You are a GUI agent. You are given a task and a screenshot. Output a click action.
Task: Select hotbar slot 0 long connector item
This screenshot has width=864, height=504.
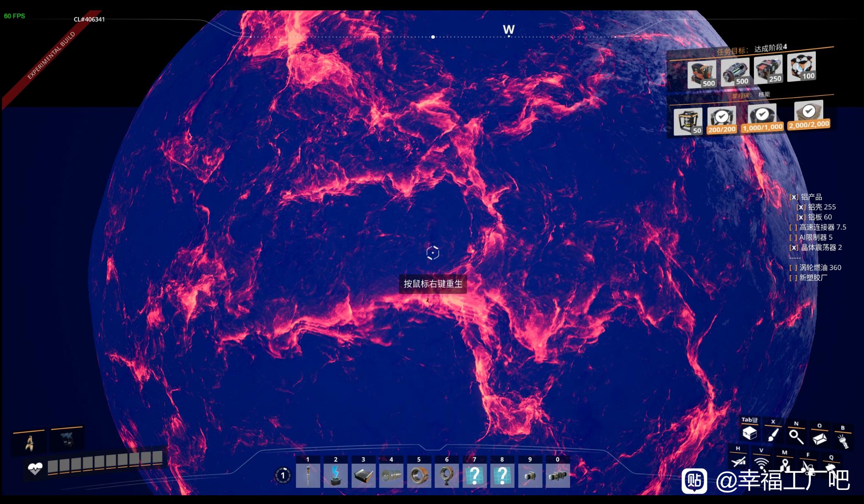click(558, 475)
